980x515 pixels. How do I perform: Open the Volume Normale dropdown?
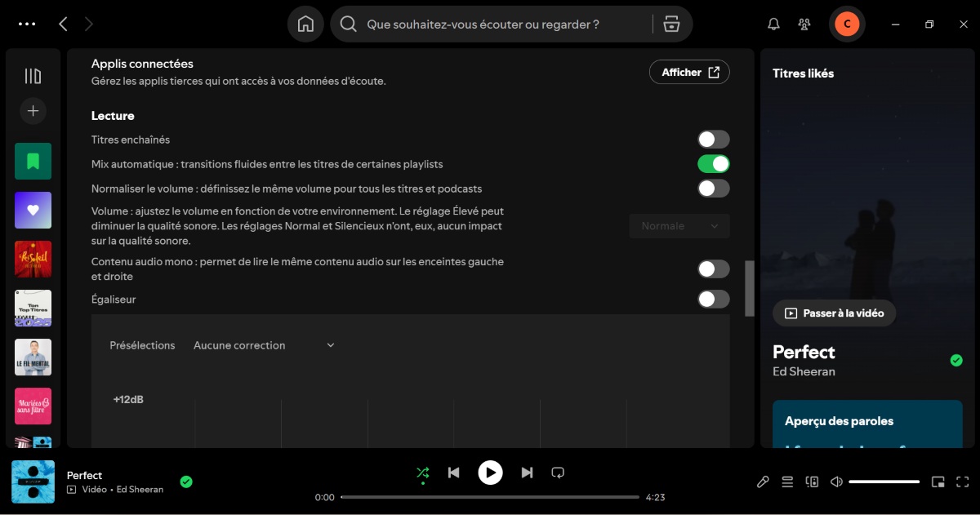[x=679, y=225]
